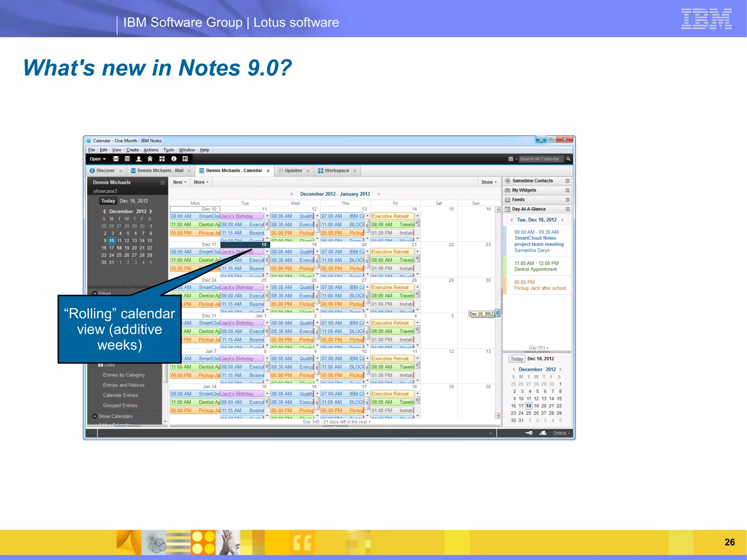Open the Day 345 footer dropdown in calendar
Image resolution: width=747 pixels, height=560 pixels.
(337, 422)
